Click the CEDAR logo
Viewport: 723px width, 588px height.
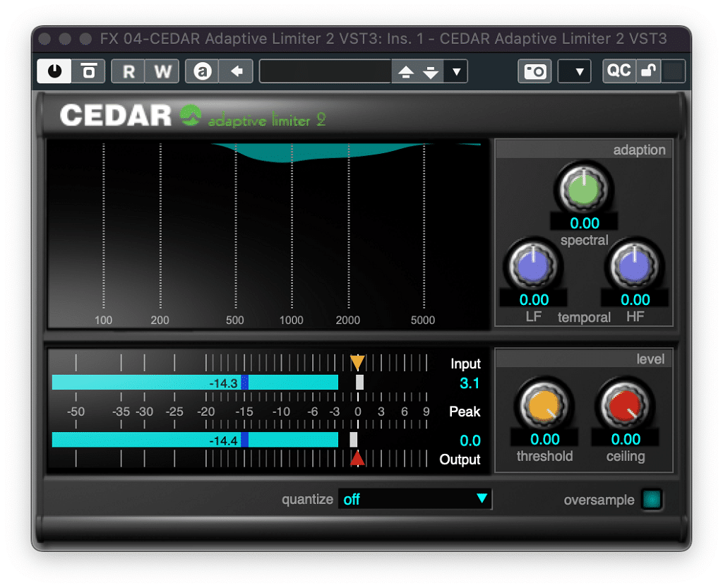click(115, 115)
